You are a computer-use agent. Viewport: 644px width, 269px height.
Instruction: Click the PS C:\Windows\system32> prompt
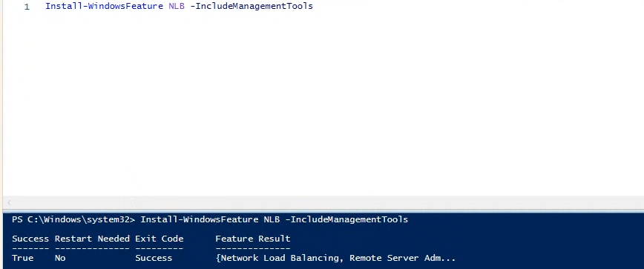click(73, 219)
